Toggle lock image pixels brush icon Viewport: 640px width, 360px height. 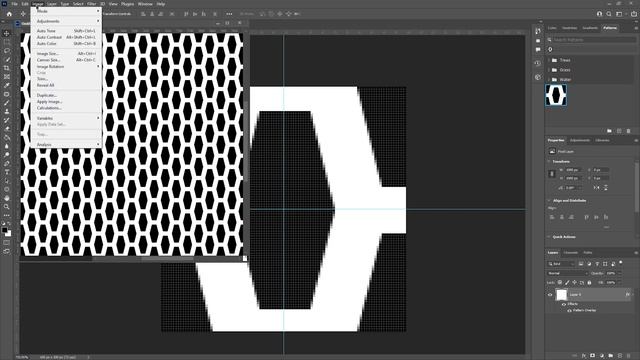click(x=567, y=282)
